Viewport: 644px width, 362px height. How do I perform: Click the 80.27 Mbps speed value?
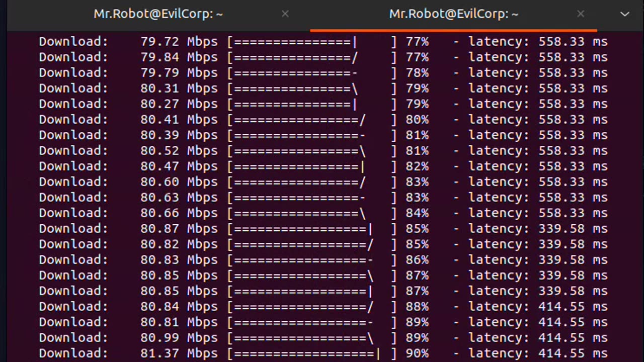click(x=179, y=104)
